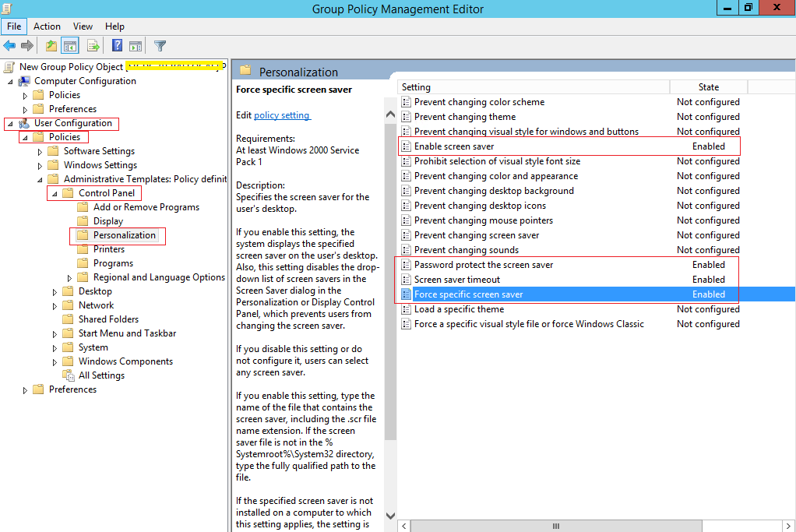
Task: Click the Export list toolbar icon
Action: (x=93, y=46)
